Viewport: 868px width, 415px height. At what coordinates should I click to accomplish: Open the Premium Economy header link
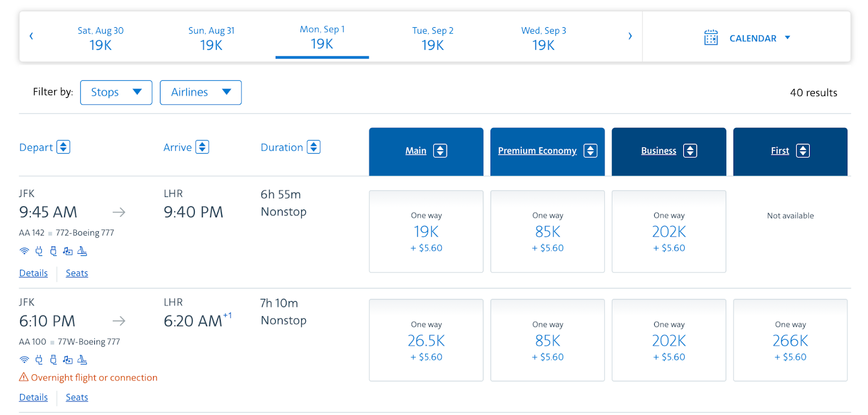(537, 151)
